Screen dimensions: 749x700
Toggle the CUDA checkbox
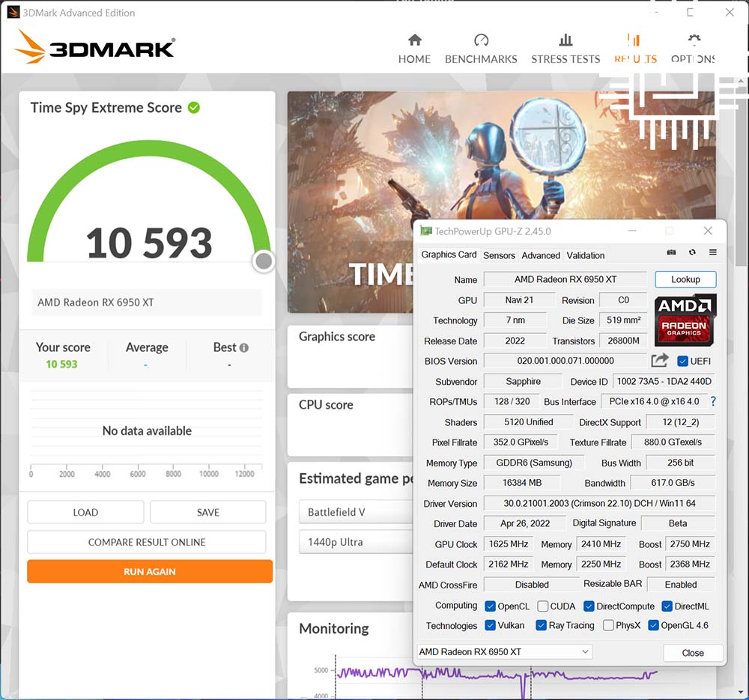point(542,606)
